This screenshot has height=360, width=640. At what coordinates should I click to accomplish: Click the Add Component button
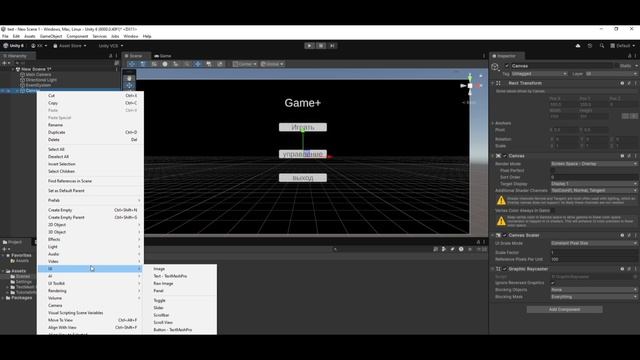click(x=564, y=309)
